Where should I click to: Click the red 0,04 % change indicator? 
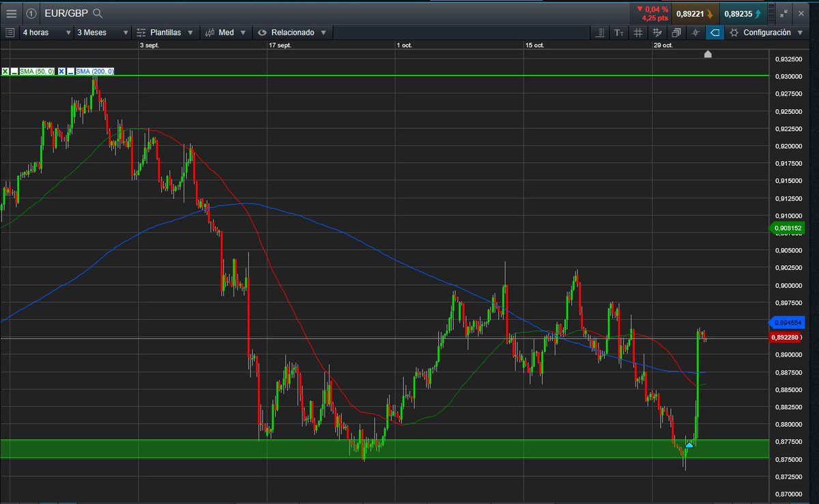pos(652,9)
